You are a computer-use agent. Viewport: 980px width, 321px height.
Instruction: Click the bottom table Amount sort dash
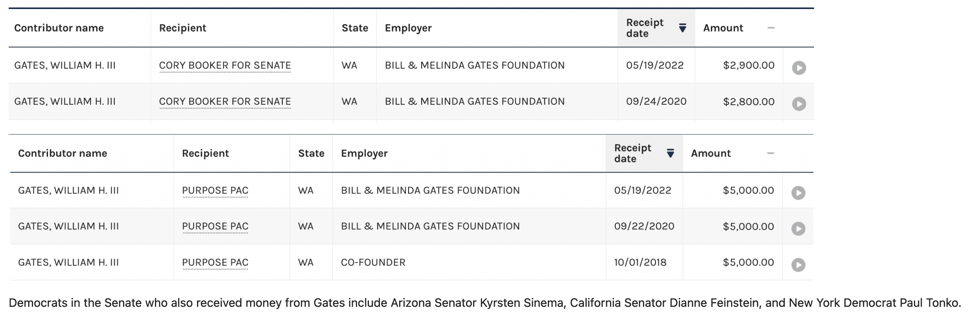(770, 153)
